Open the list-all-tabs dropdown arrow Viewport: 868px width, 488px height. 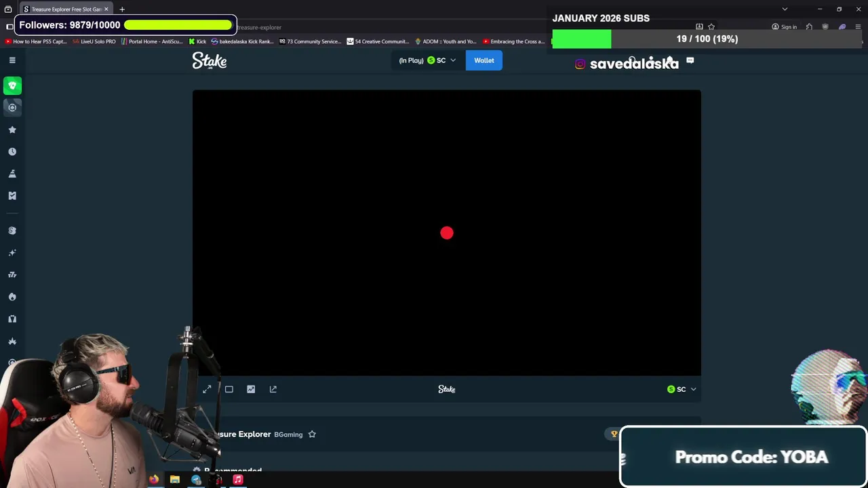point(785,9)
